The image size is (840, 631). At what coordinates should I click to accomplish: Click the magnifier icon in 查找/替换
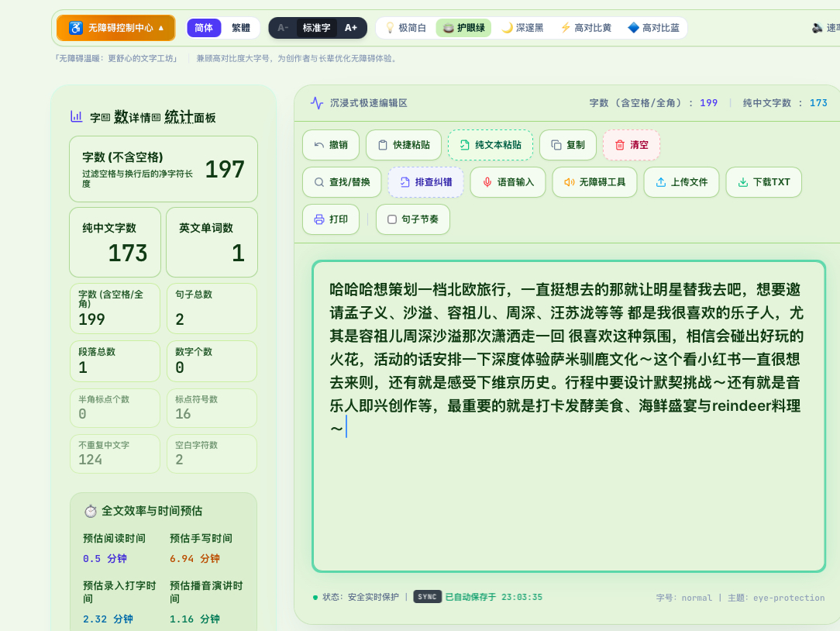click(x=318, y=182)
